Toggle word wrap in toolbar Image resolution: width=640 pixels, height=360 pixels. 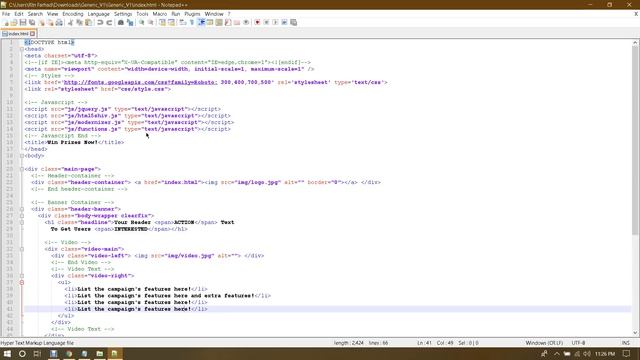pos(182,22)
